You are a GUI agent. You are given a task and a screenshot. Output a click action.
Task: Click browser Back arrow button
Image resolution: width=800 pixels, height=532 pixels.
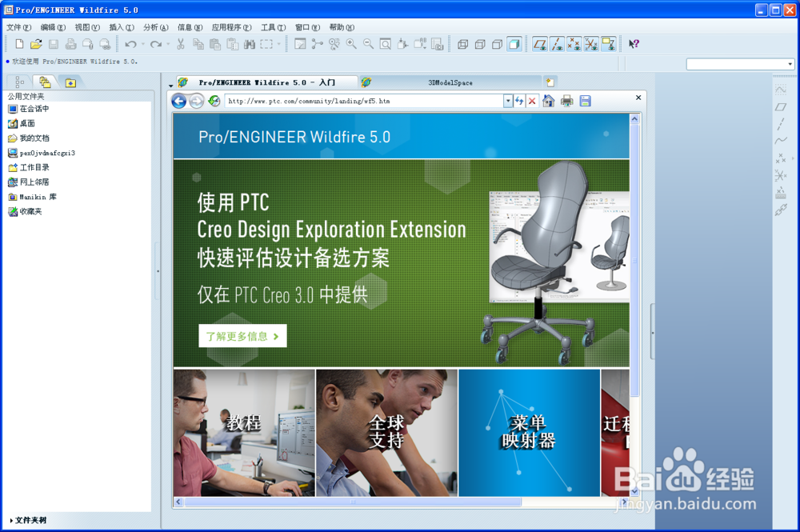pos(178,101)
